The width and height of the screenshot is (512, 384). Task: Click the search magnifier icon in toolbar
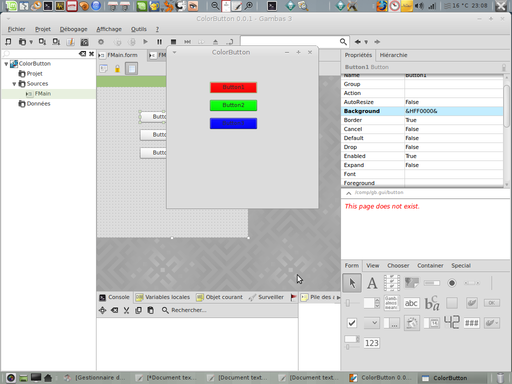(x=343, y=42)
